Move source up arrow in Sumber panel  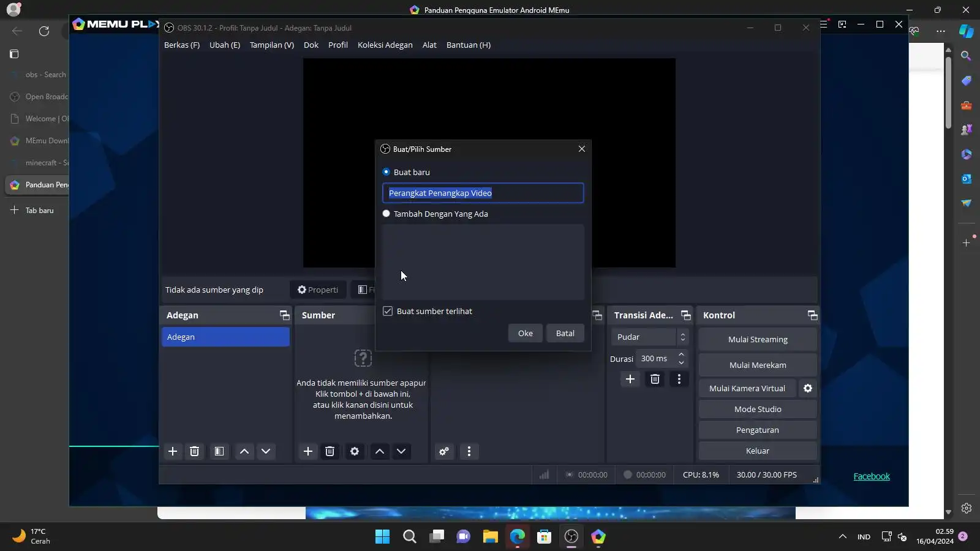click(x=380, y=451)
